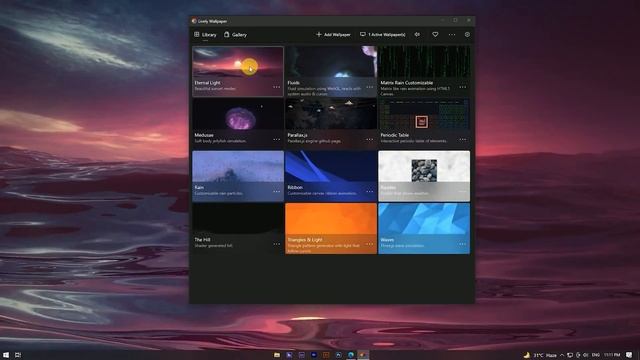Open File Explorer from the taskbar
The height and width of the screenshot is (360, 640).
click(x=277, y=355)
